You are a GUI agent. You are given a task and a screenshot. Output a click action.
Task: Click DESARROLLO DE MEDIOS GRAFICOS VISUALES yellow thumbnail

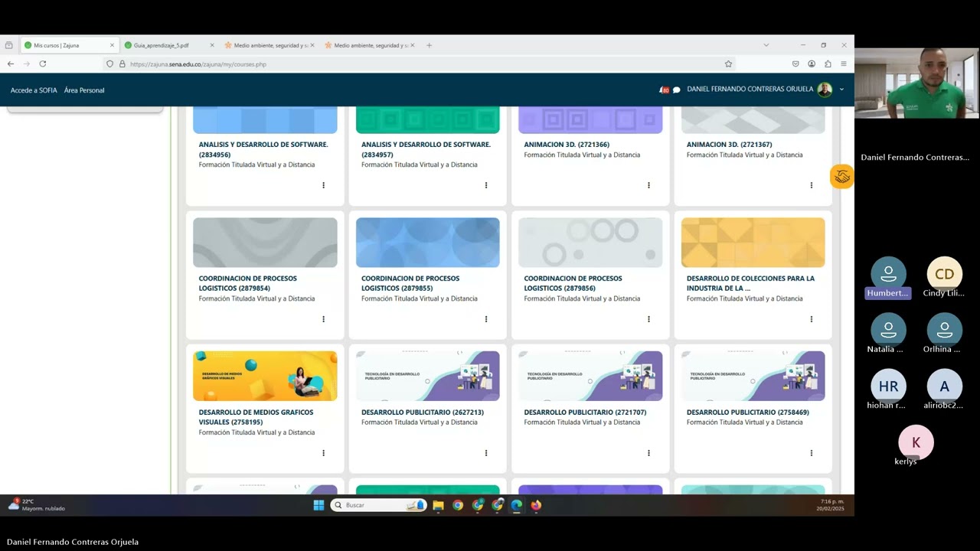pyautogui.click(x=265, y=376)
